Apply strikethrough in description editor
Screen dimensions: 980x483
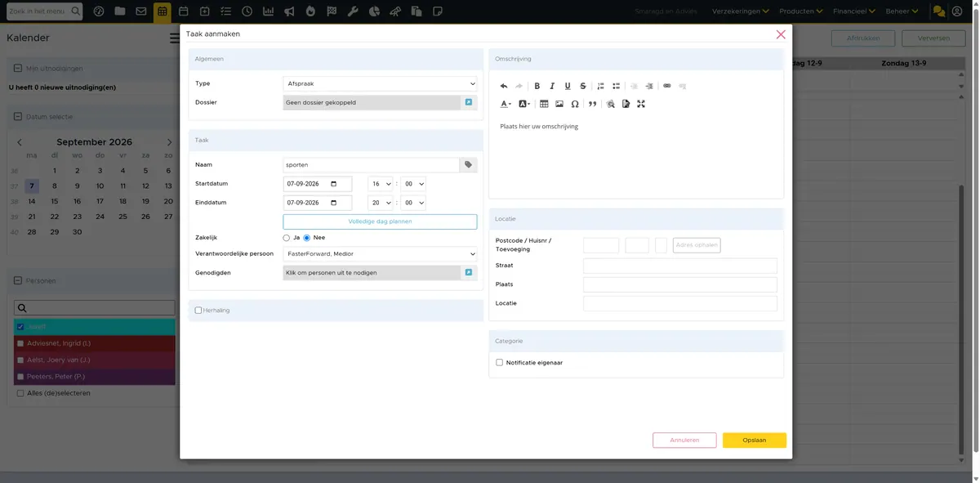pos(583,86)
